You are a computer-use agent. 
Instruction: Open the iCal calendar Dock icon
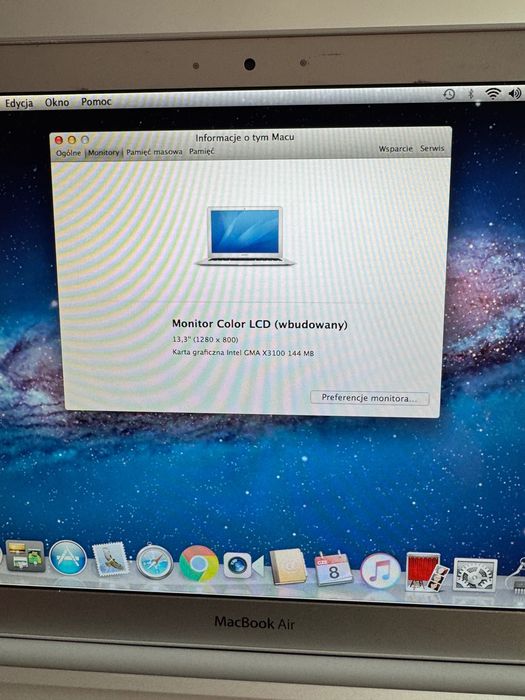[333, 568]
